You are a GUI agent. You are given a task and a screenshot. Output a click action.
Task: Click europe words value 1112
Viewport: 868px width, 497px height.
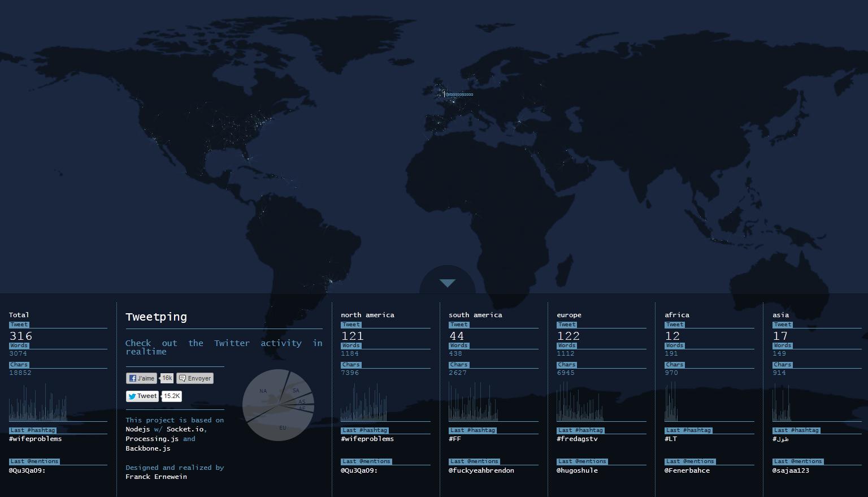click(x=566, y=353)
